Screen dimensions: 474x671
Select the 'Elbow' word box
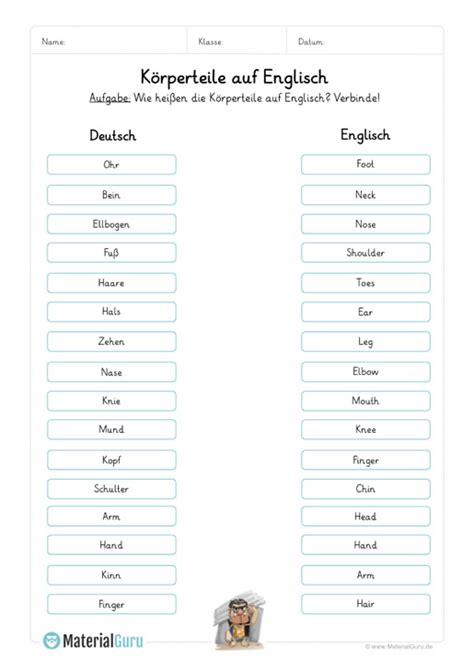click(366, 372)
